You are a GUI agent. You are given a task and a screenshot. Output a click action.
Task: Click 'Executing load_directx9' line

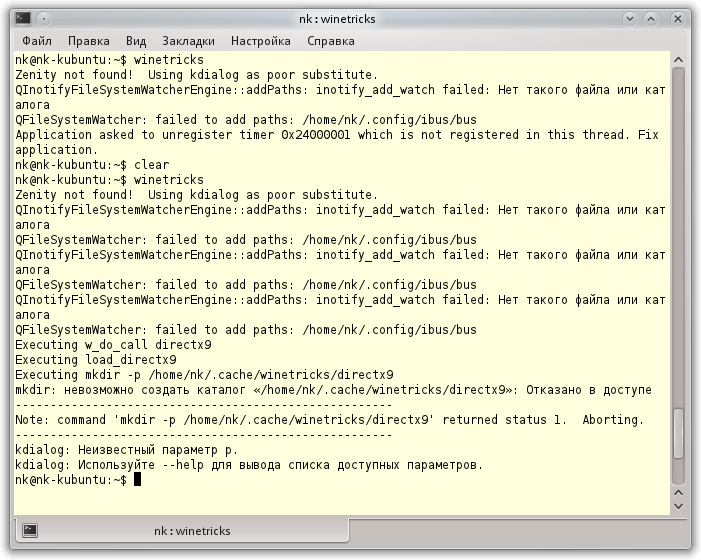pos(96,360)
